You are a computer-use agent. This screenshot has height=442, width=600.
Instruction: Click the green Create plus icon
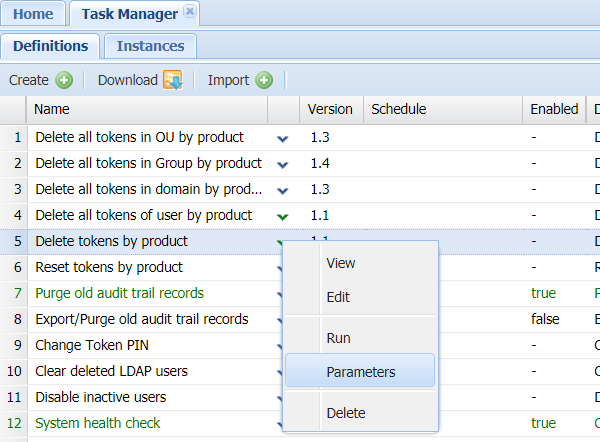click(64, 80)
